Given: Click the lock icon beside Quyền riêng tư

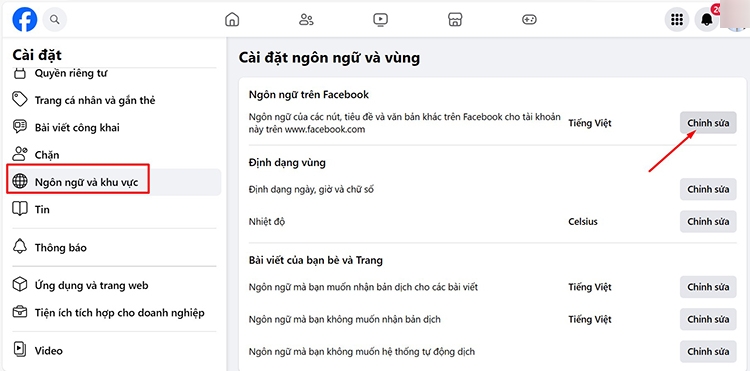Looking at the screenshot, I should (x=19, y=74).
